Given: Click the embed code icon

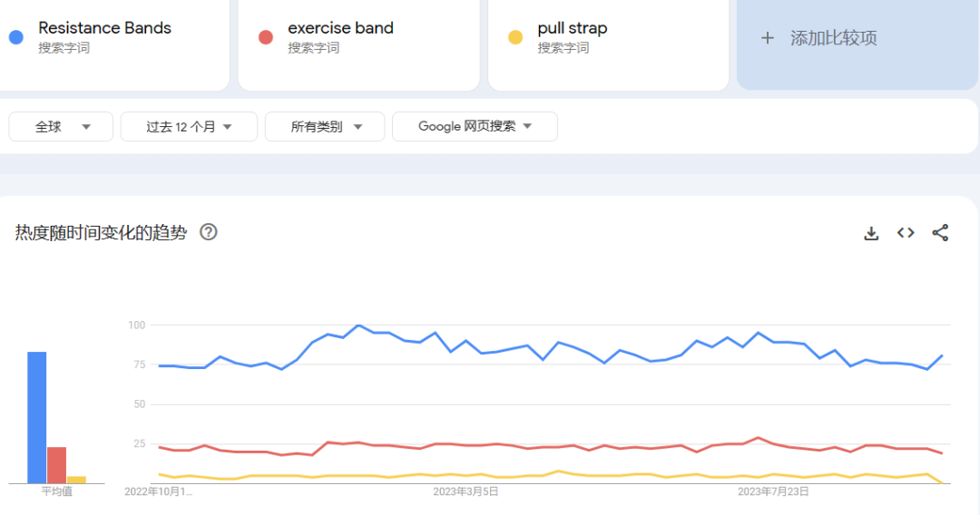Looking at the screenshot, I should (x=906, y=233).
